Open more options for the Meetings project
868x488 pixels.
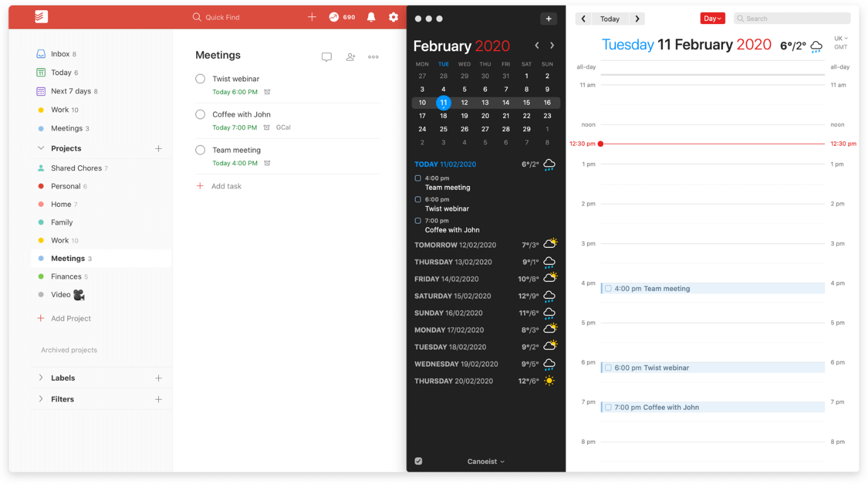[373, 57]
